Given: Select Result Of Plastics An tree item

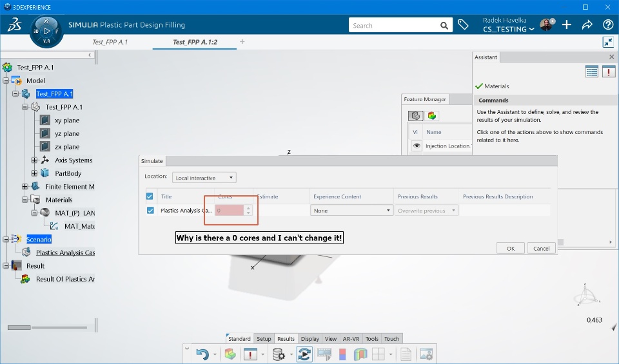Looking at the screenshot, I should pos(66,279).
